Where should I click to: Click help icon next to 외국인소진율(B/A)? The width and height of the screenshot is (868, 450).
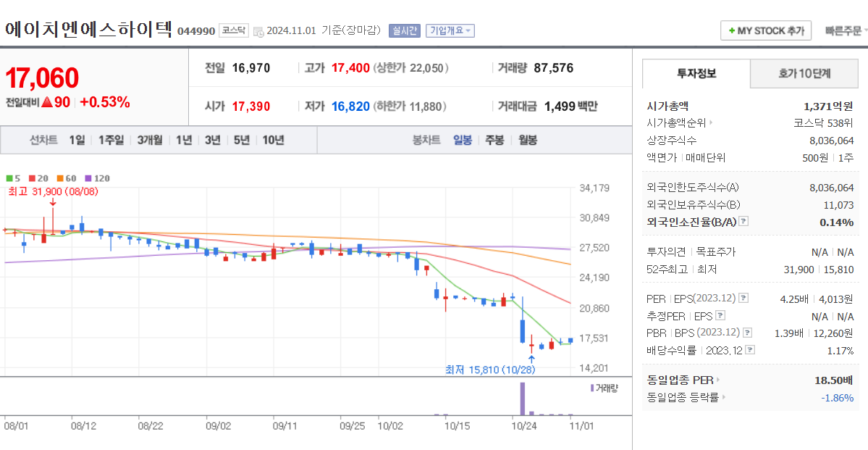743,222
